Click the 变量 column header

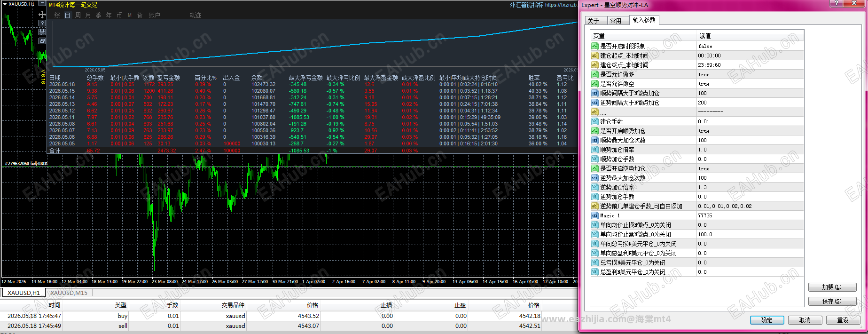coord(643,36)
